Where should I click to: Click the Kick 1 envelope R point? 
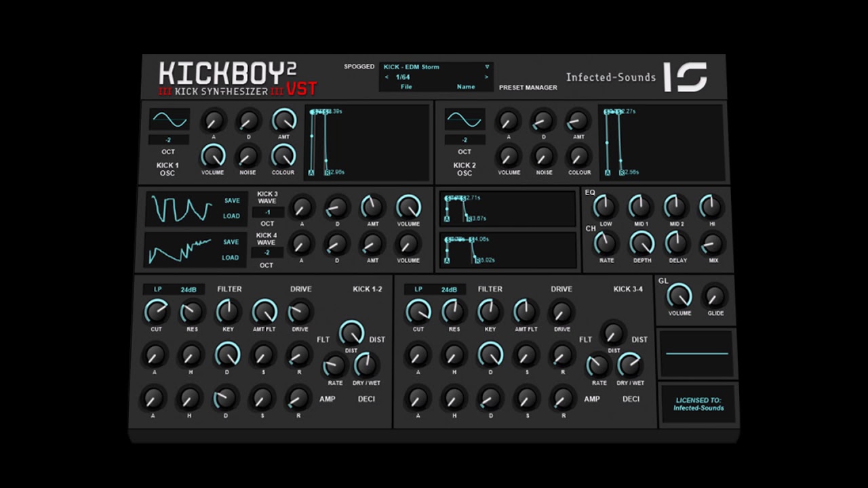coord(327,173)
